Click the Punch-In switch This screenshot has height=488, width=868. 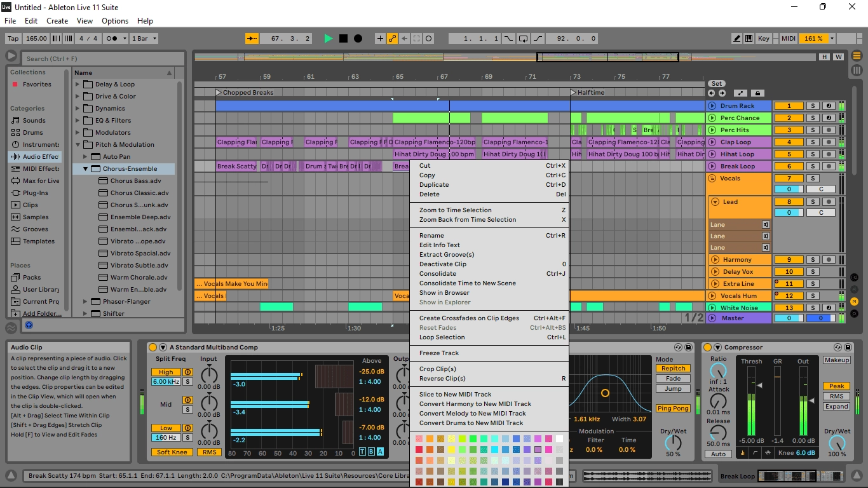coord(510,39)
